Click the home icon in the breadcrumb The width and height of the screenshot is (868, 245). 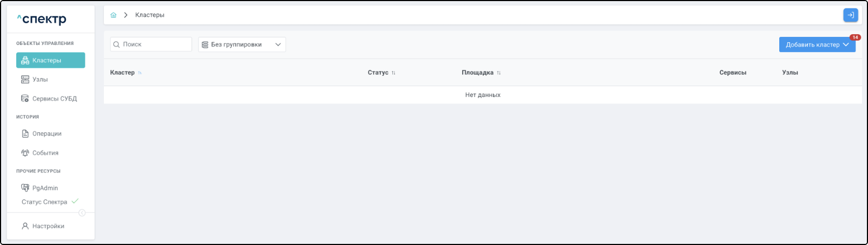[x=114, y=15]
